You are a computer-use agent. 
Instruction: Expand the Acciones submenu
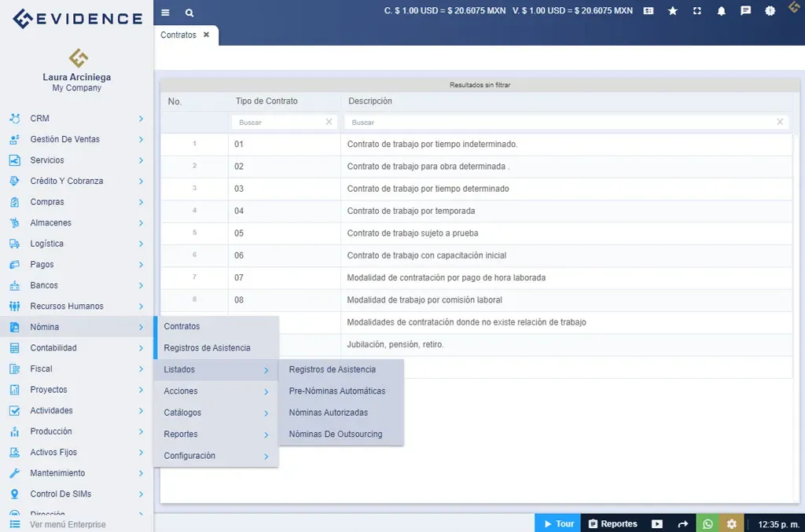point(215,391)
